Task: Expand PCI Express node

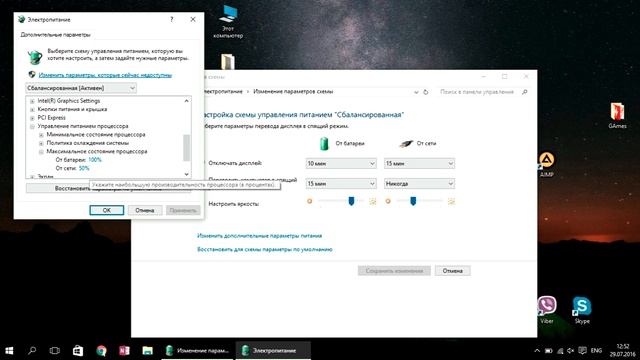Action: point(32,118)
